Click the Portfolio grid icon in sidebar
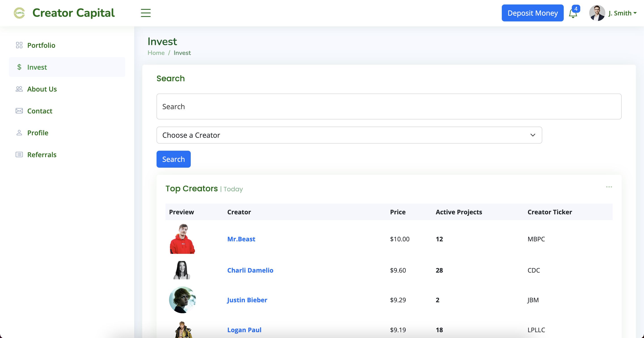 pyautogui.click(x=19, y=45)
